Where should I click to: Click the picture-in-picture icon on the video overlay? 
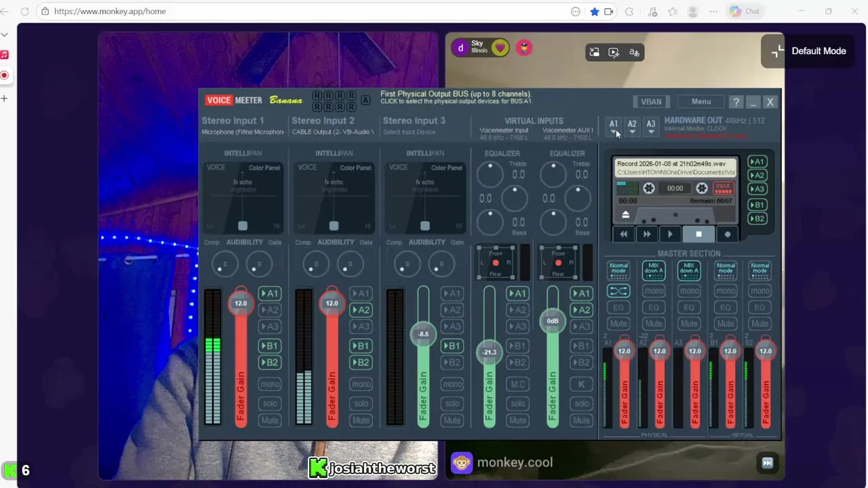click(x=594, y=52)
